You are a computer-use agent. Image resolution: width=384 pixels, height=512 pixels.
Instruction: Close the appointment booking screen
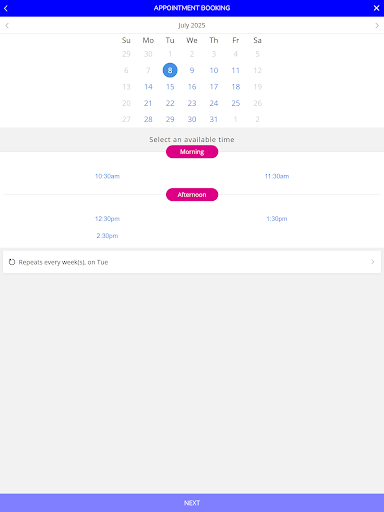377,8
